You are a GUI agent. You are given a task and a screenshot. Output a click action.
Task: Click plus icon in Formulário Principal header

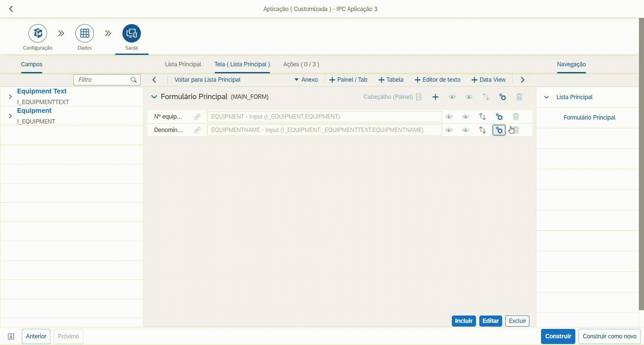(x=435, y=97)
